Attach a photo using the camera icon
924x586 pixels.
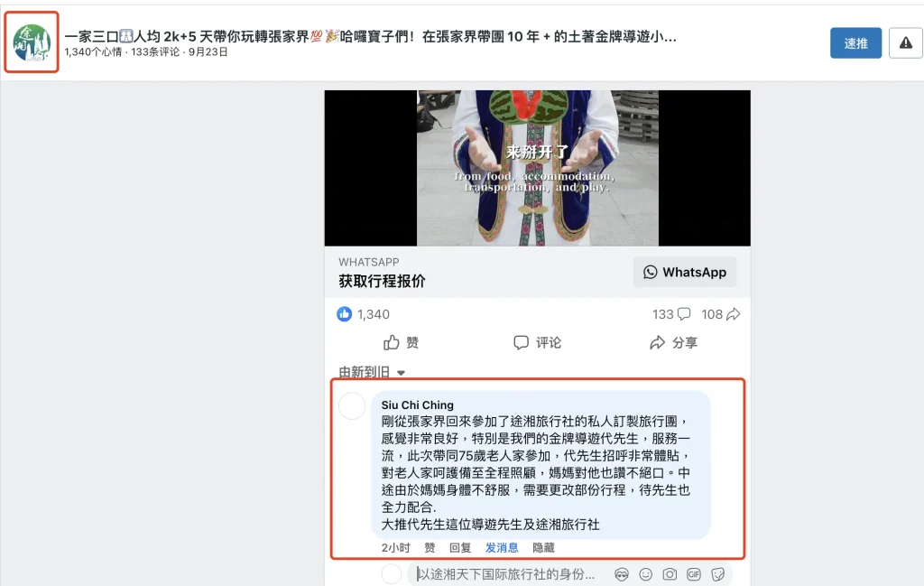(670, 574)
